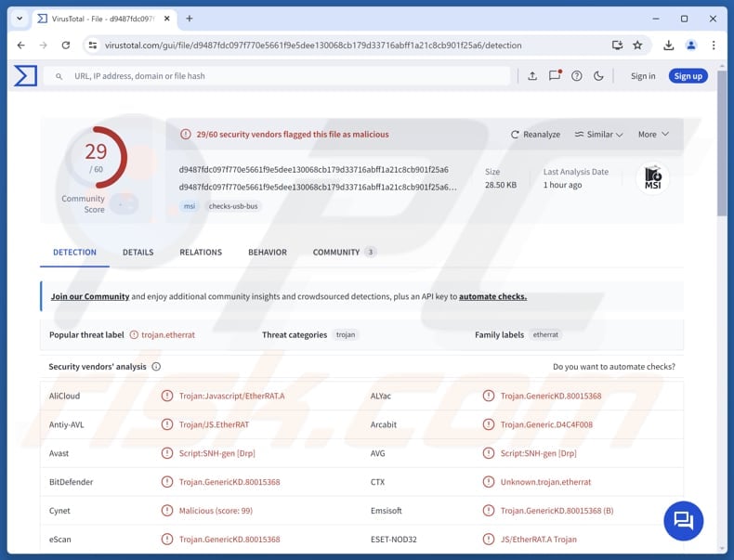Click the 29/60 detection score circle
Screen dimensions: 734x560
point(97,157)
